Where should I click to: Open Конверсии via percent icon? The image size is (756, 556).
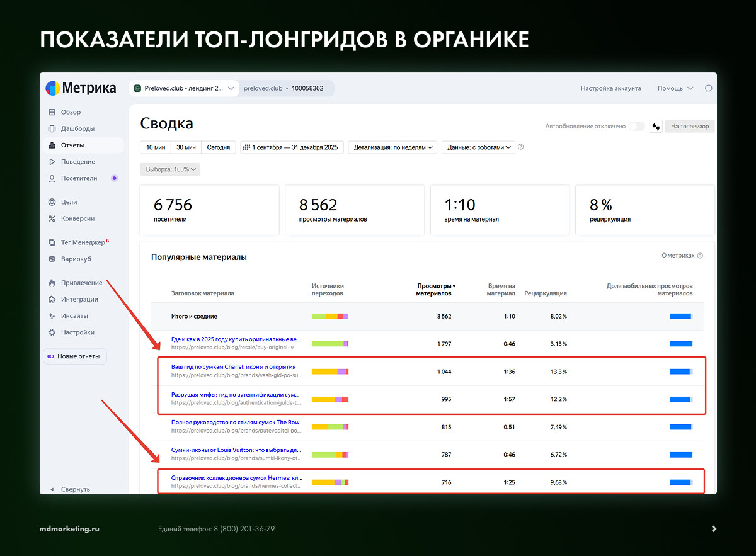[x=52, y=218]
